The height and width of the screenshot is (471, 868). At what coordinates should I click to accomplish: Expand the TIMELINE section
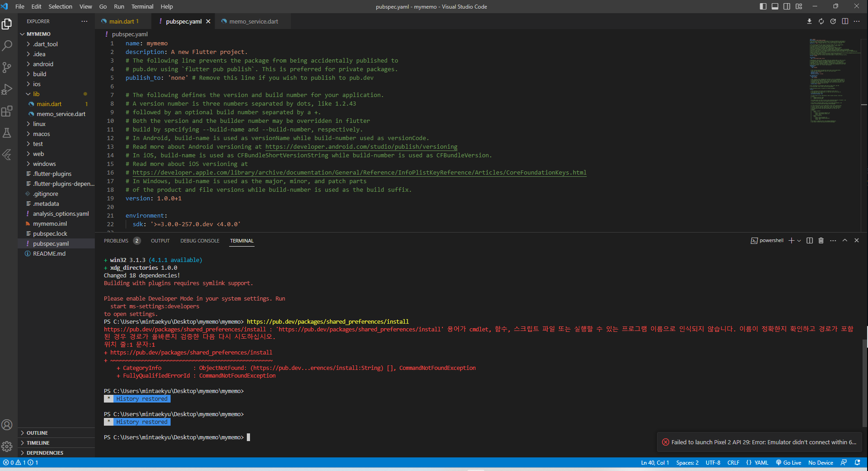[56, 443]
